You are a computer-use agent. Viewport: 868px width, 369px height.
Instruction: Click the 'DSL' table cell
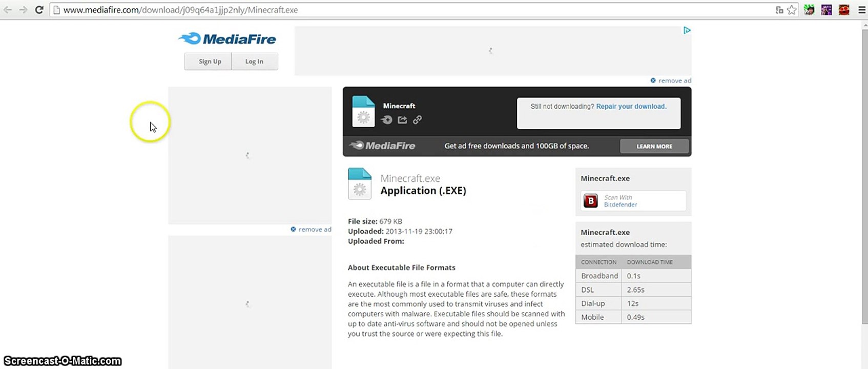pos(599,290)
